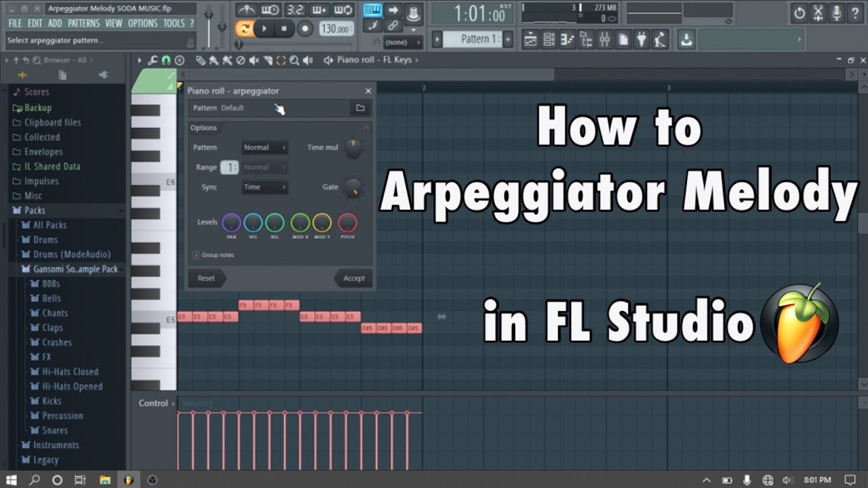Open the Sync Time dropdown
This screenshot has height=488, width=868.
264,187
